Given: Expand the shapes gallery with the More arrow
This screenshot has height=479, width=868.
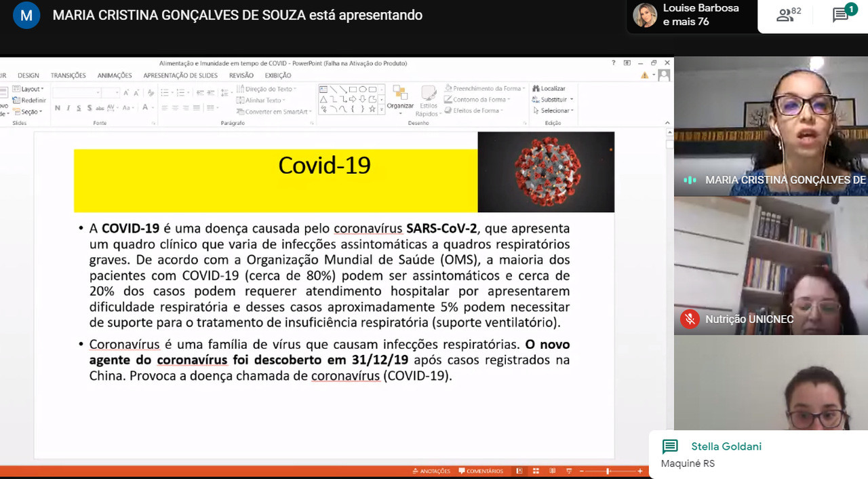Looking at the screenshot, I should (x=381, y=109).
